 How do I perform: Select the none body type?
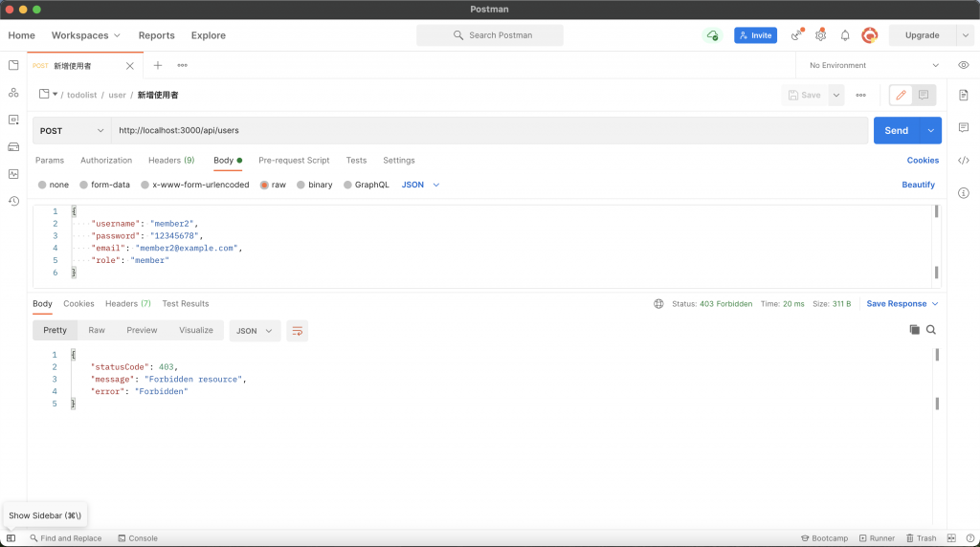[54, 185]
